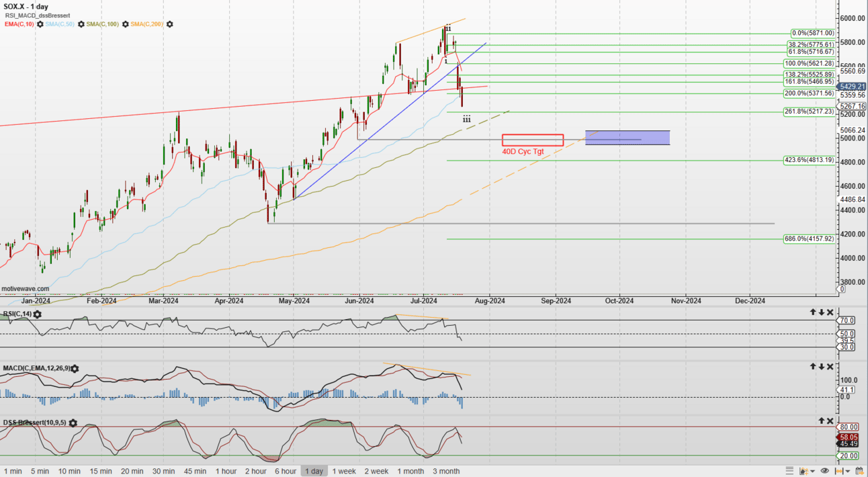
Task: Click the 261.8%(5217.23) Fibonacci label
Action: (809, 112)
